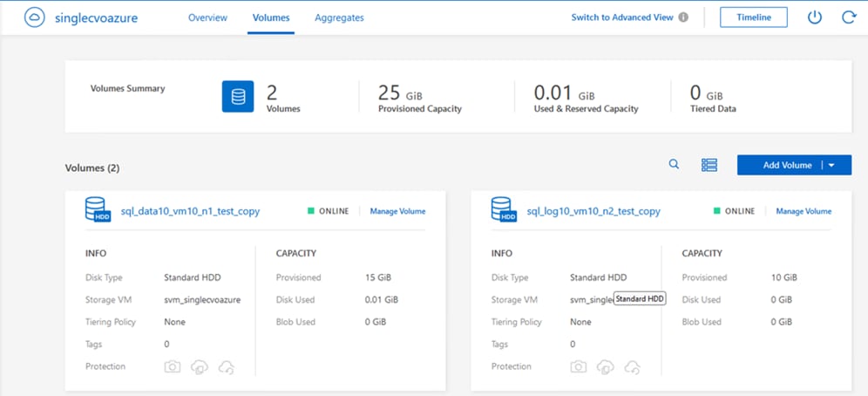
Task: Click the 0 GiB Tiered Data value
Action: pos(707,92)
